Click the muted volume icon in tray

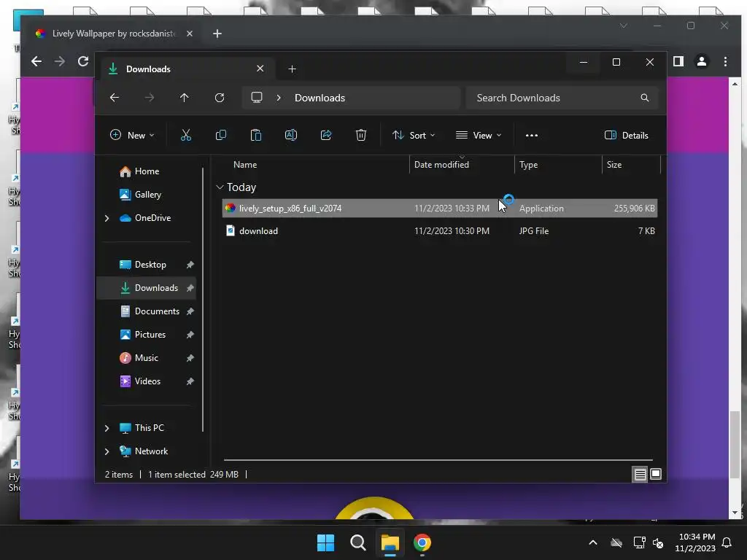point(659,542)
